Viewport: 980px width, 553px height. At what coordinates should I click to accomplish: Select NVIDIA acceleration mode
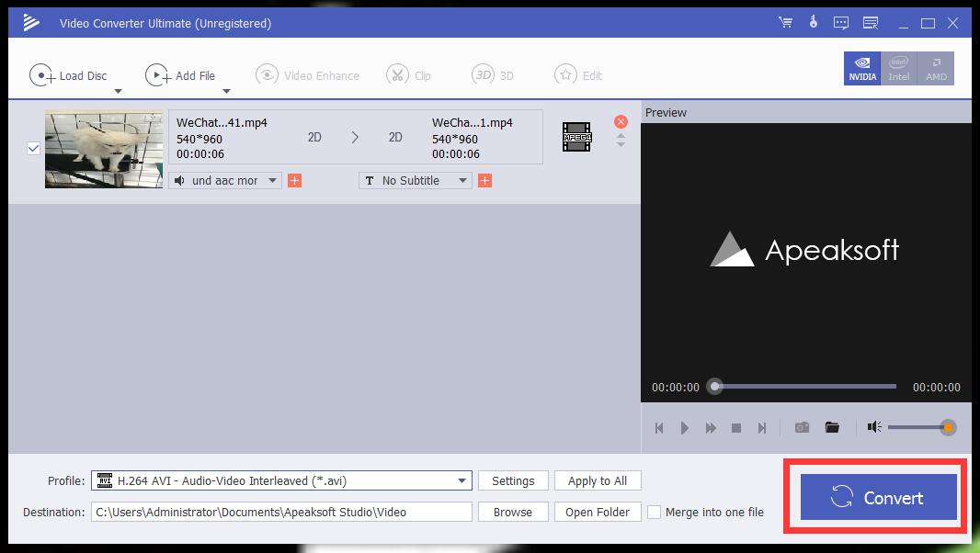[x=861, y=68]
